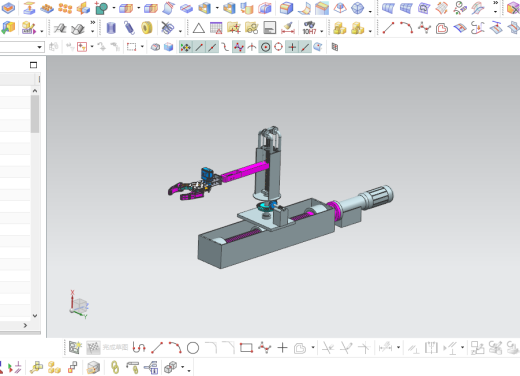Toggle the midpoint snap option
Viewport: 520px width, 376px height.
click(212, 47)
